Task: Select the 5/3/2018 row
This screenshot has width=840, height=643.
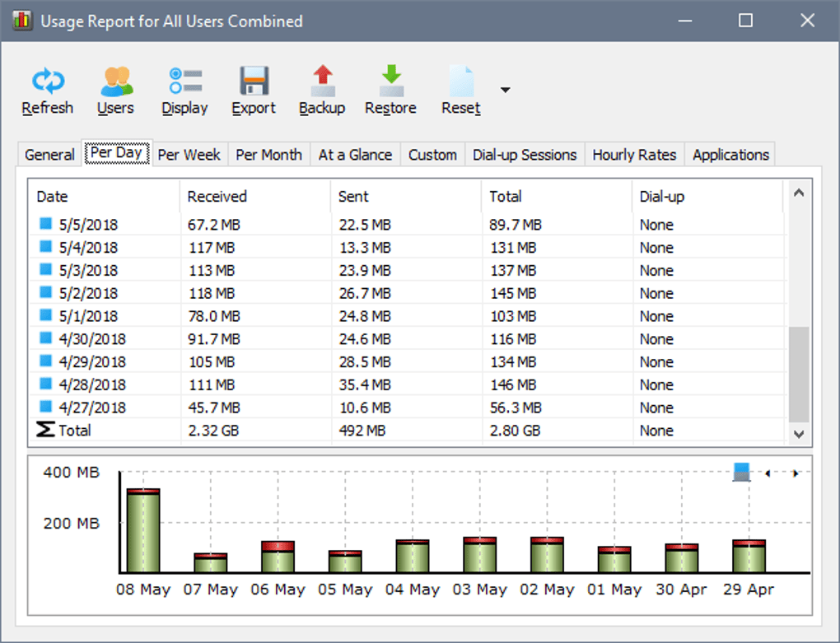Action: click(x=89, y=271)
